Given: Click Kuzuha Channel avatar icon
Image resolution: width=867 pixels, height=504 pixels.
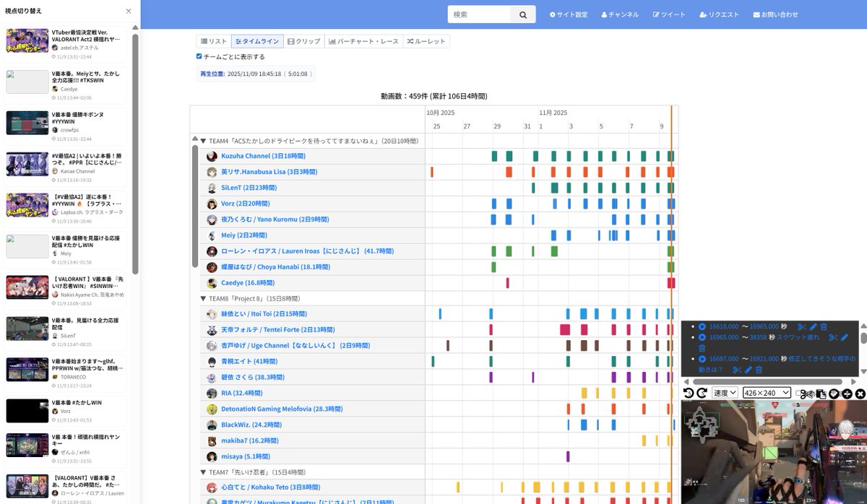Looking at the screenshot, I should [212, 156].
